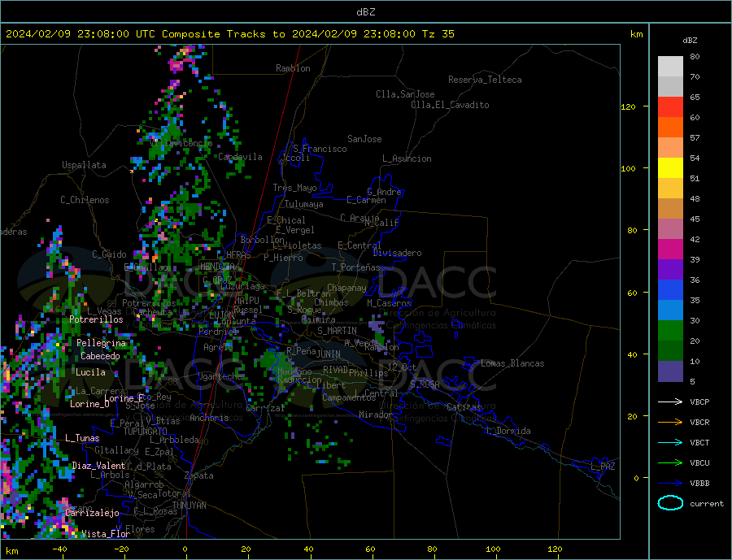Click the TUPUNGATO label on map

[x=146, y=432]
